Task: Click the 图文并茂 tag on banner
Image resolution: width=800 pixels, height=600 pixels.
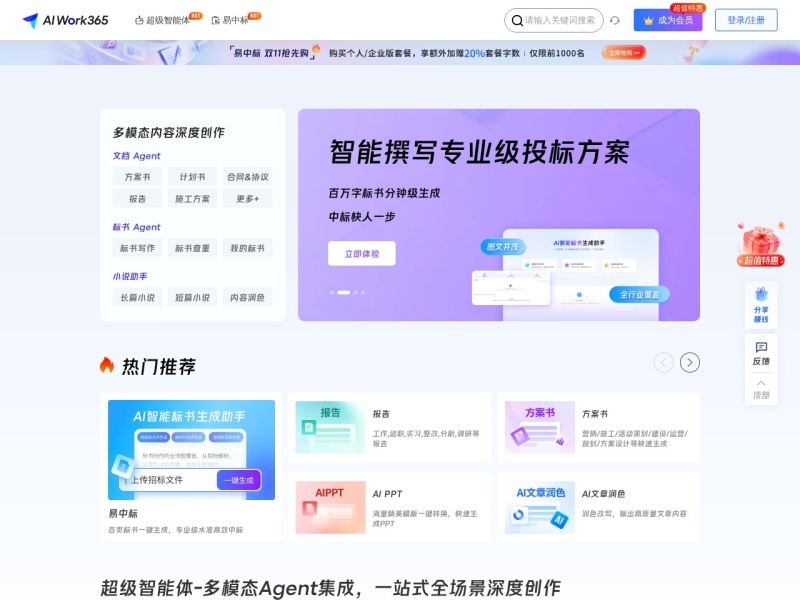Action: [503, 247]
